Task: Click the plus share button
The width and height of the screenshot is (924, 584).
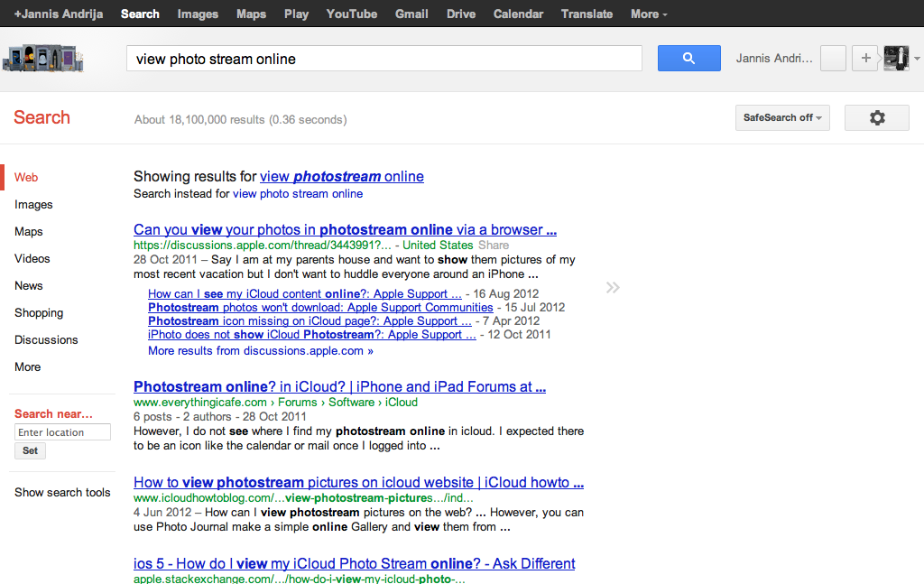Action: [865, 59]
